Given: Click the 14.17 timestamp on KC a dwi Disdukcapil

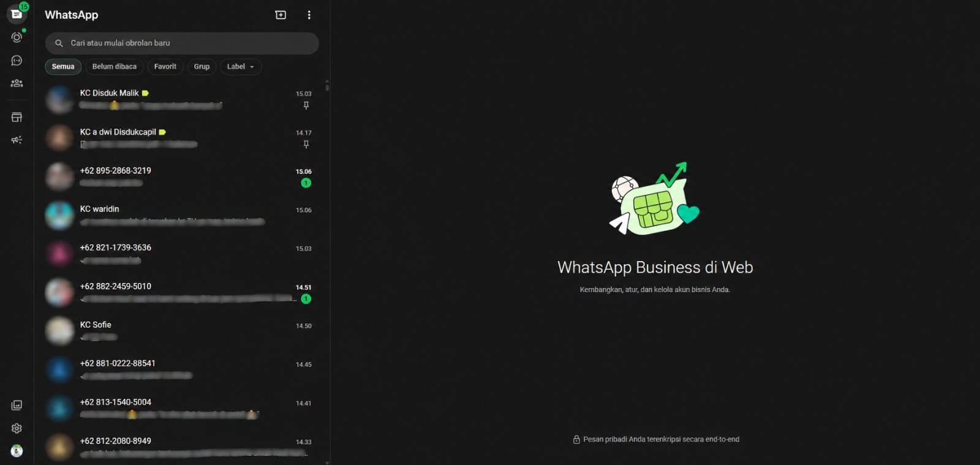Looking at the screenshot, I should coord(304,133).
